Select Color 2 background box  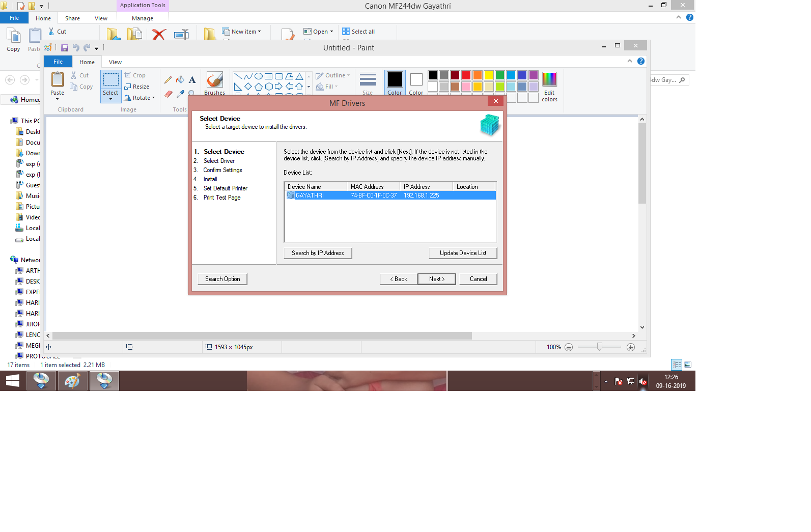pyautogui.click(x=416, y=83)
